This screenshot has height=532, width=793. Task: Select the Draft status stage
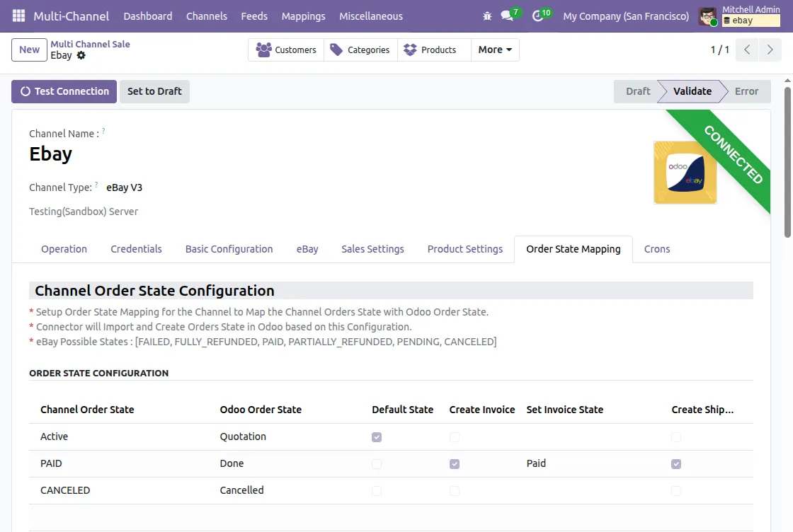638,91
